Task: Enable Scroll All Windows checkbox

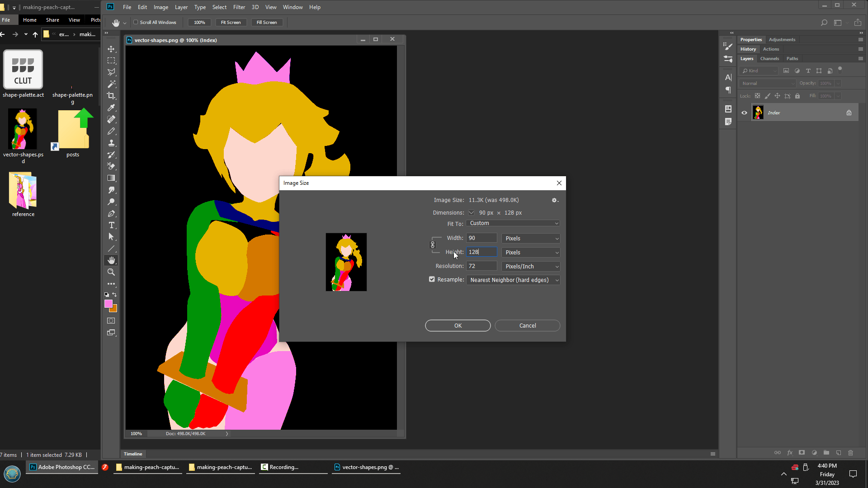Action: 136,22
